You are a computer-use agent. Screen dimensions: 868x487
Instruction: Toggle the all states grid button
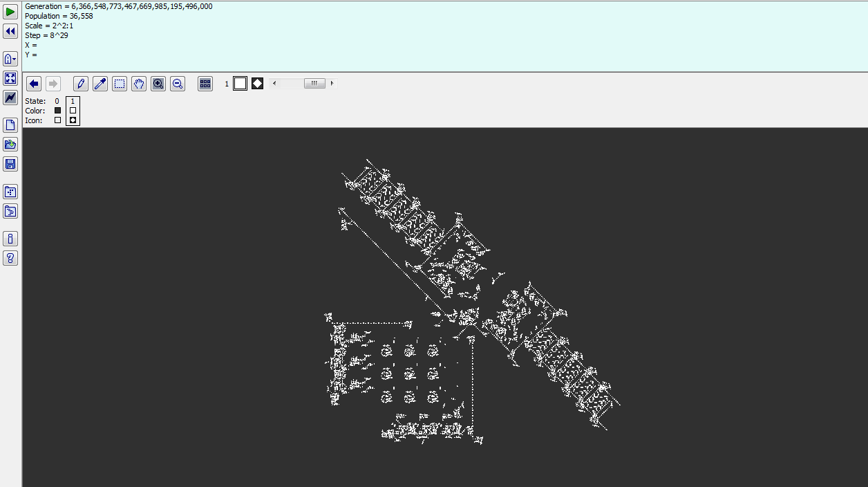[205, 84]
